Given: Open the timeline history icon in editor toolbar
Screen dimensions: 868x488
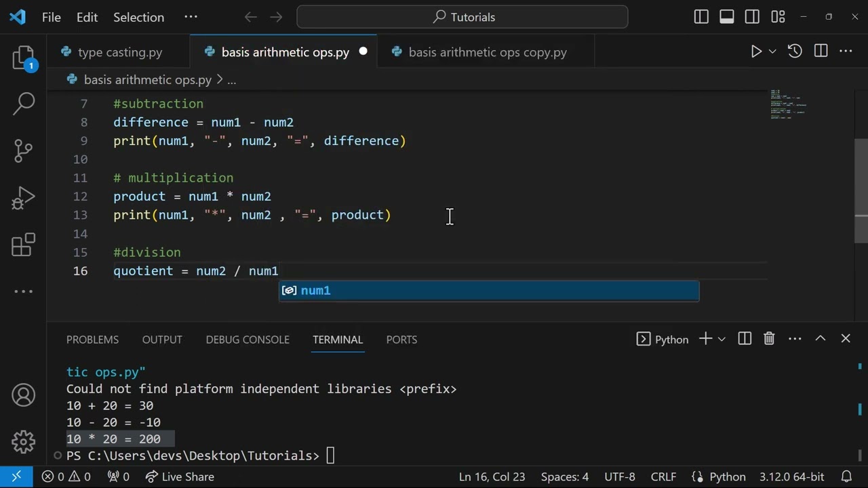Looking at the screenshot, I should coord(795,52).
